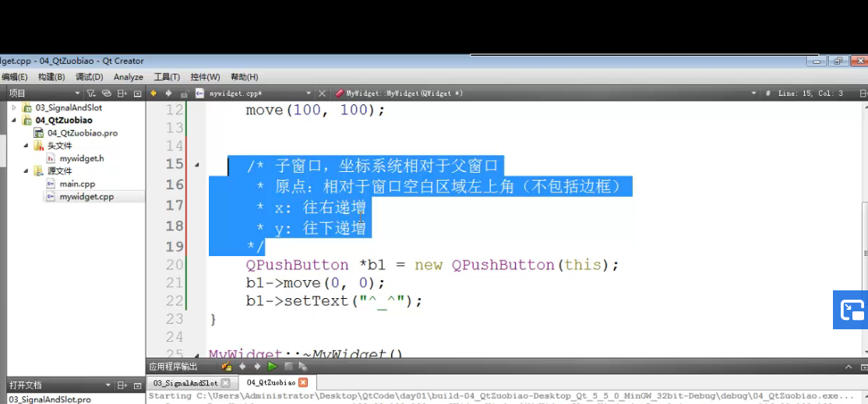Expand the 03_SignalAndSlot project node

click(x=14, y=107)
